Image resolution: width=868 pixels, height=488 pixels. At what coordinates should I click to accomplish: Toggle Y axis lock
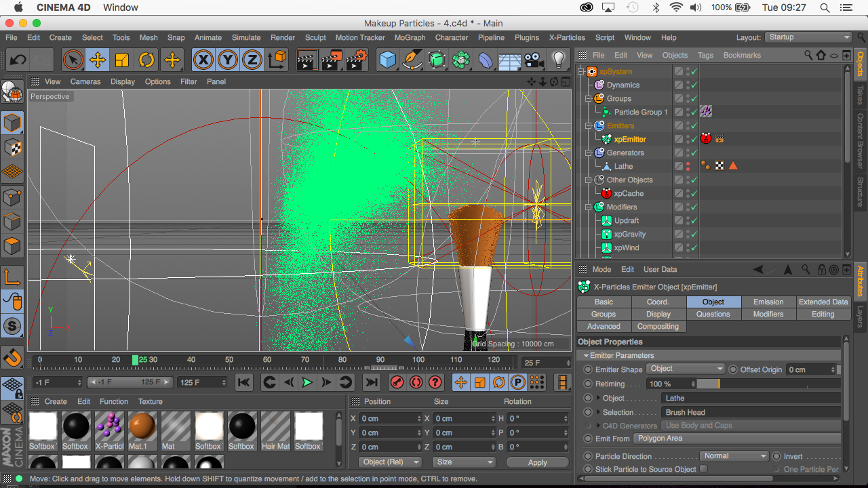click(228, 60)
